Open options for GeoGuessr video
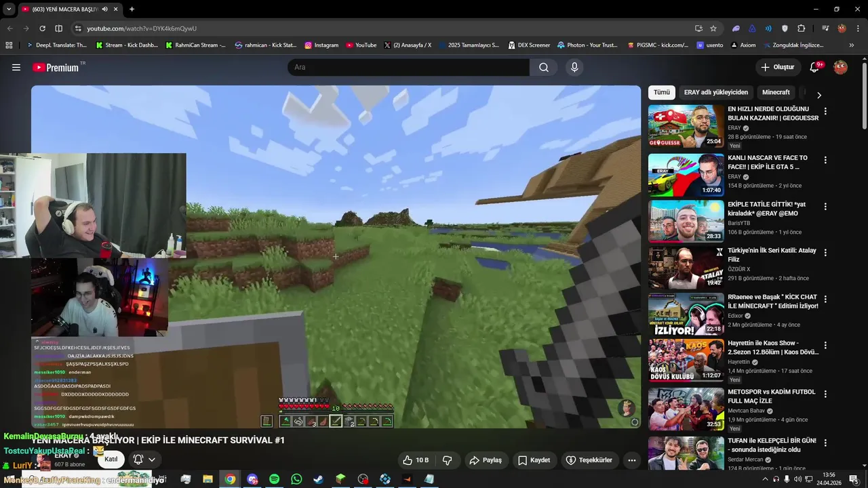The image size is (868, 488). [825, 111]
